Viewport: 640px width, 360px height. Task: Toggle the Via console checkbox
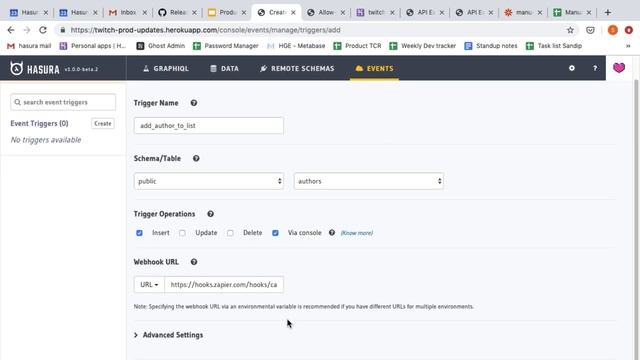click(x=275, y=233)
